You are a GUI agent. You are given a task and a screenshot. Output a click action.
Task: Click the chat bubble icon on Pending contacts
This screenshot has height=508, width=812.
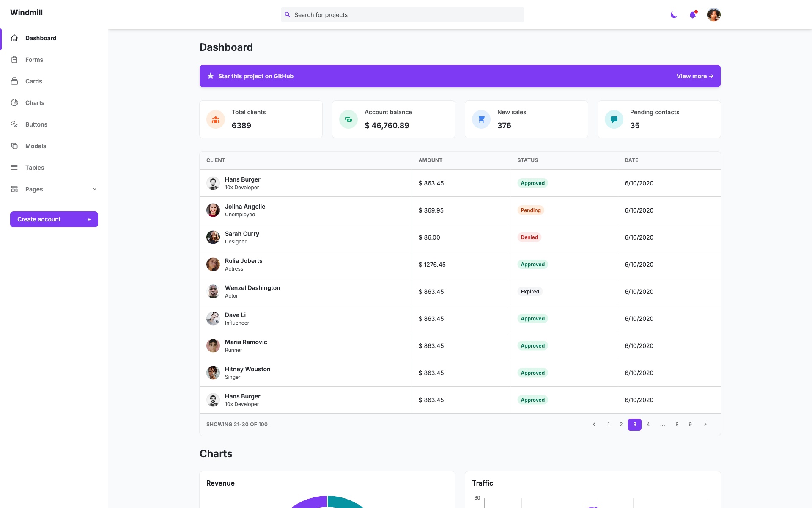point(614,119)
